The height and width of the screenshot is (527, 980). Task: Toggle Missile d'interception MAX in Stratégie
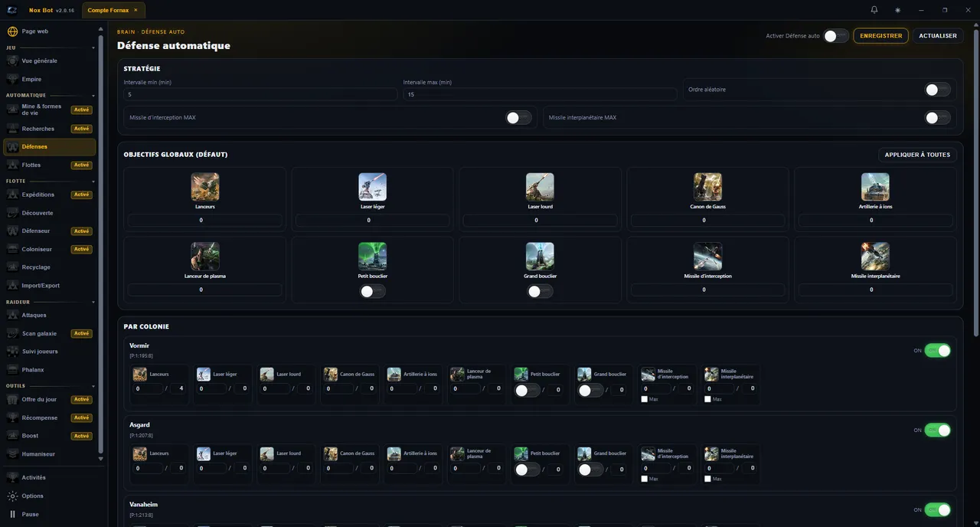(519, 118)
